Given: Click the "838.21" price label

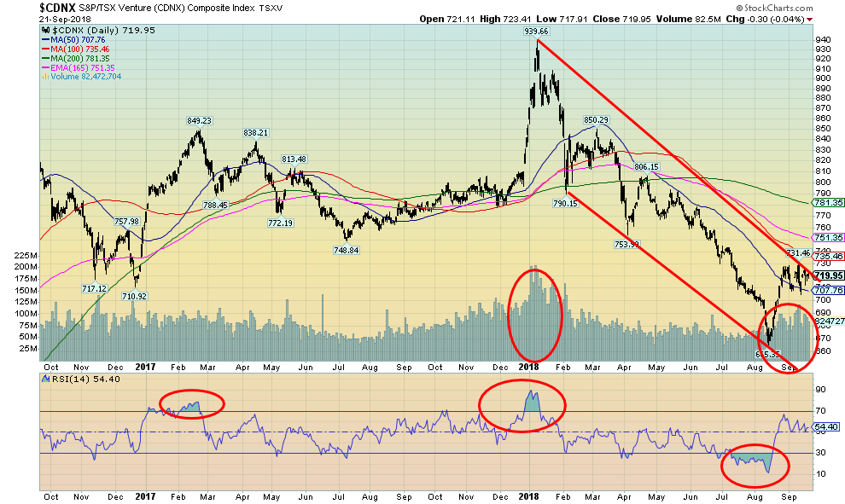Looking at the screenshot, I should 255,132.
